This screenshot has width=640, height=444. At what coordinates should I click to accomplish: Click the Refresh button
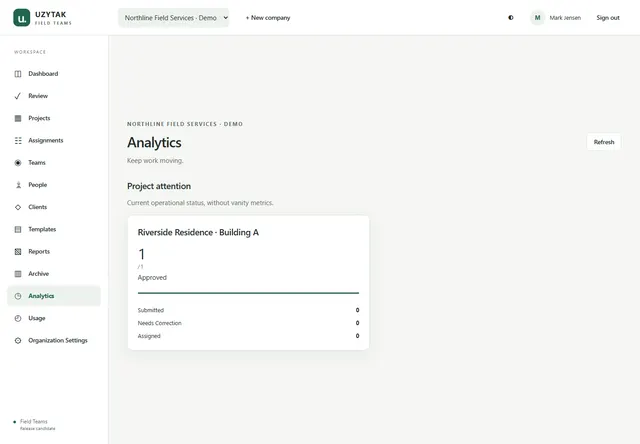coord(604,142)
